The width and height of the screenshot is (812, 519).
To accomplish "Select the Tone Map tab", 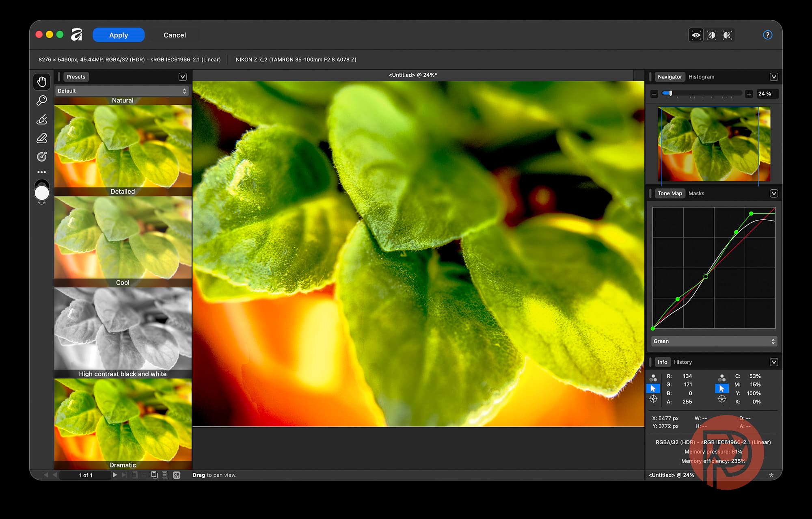I will pyautogui.click(x=670, y=193).
